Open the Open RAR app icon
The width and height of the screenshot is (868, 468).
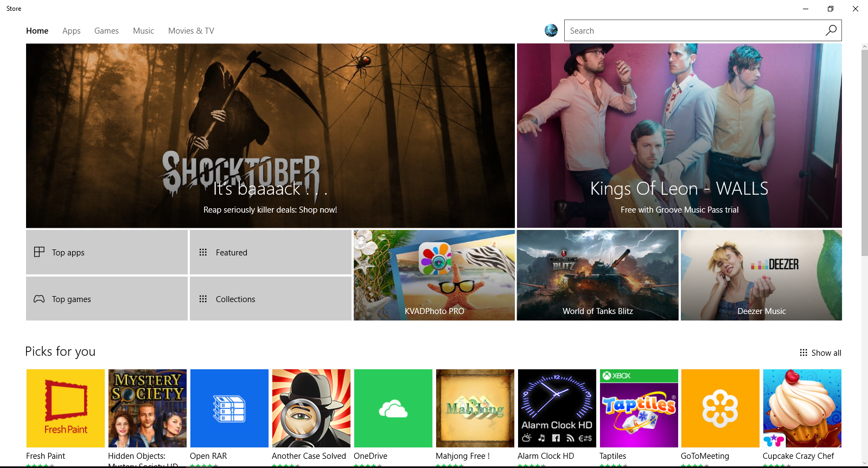coord(229,408)
